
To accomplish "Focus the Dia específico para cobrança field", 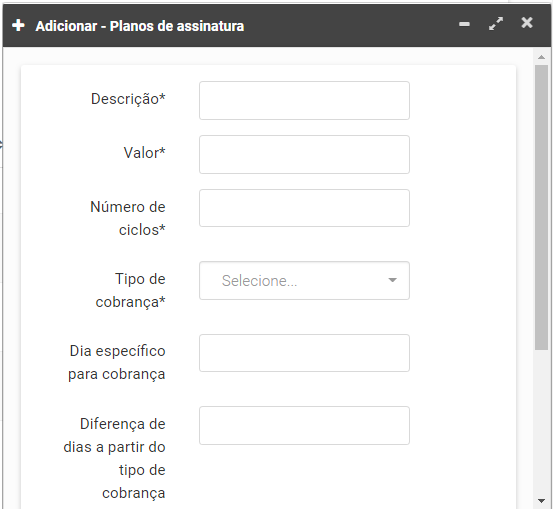I will point(304,353).
